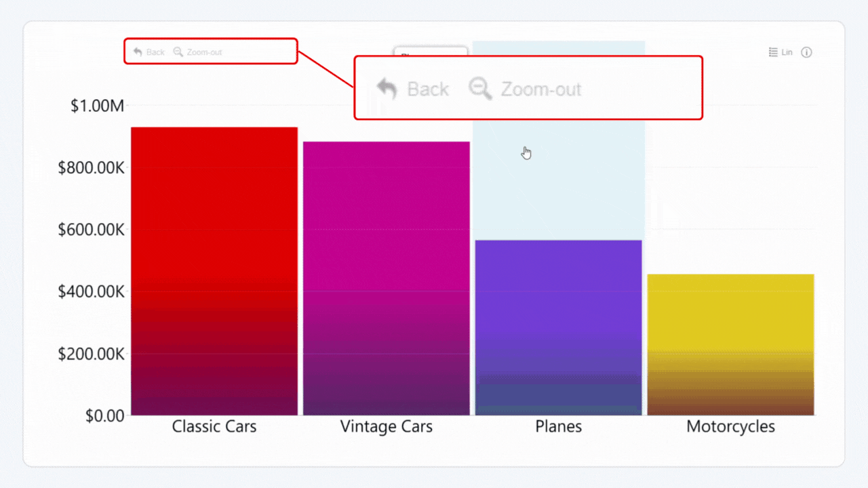Image resolution: width=868 pixels, height=488 pixels.
Task: Select the magenta Vintage Cars bar
Action: 386,278
